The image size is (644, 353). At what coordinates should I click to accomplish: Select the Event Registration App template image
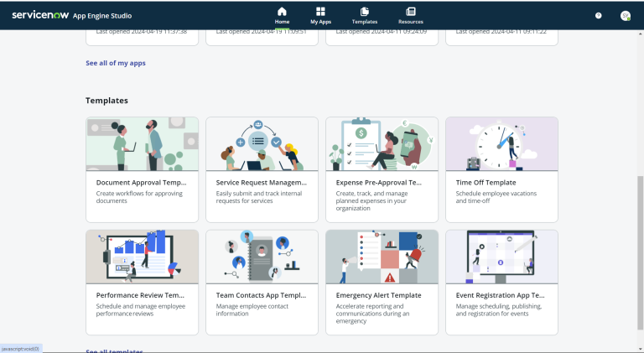[x=501, y=257]
